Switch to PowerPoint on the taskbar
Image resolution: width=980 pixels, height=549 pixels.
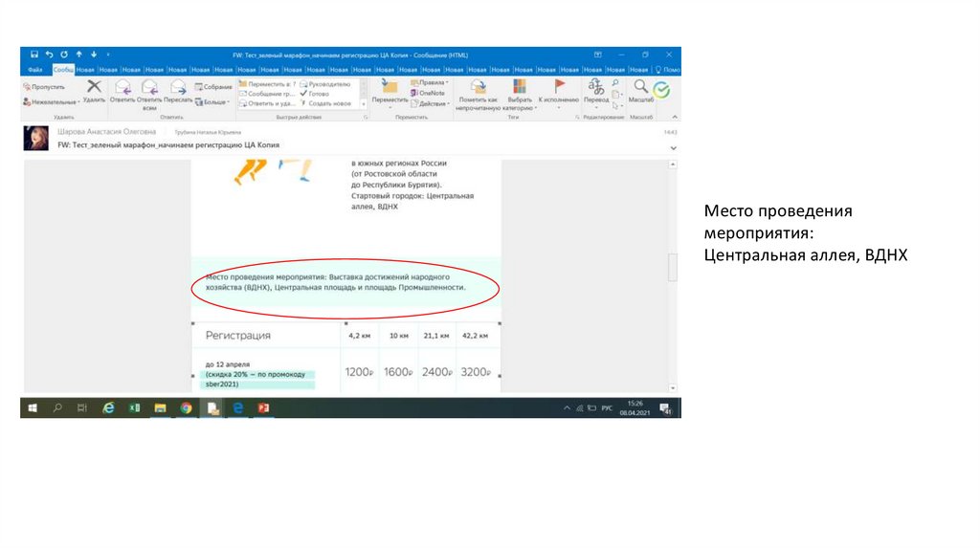pos(264,407)
